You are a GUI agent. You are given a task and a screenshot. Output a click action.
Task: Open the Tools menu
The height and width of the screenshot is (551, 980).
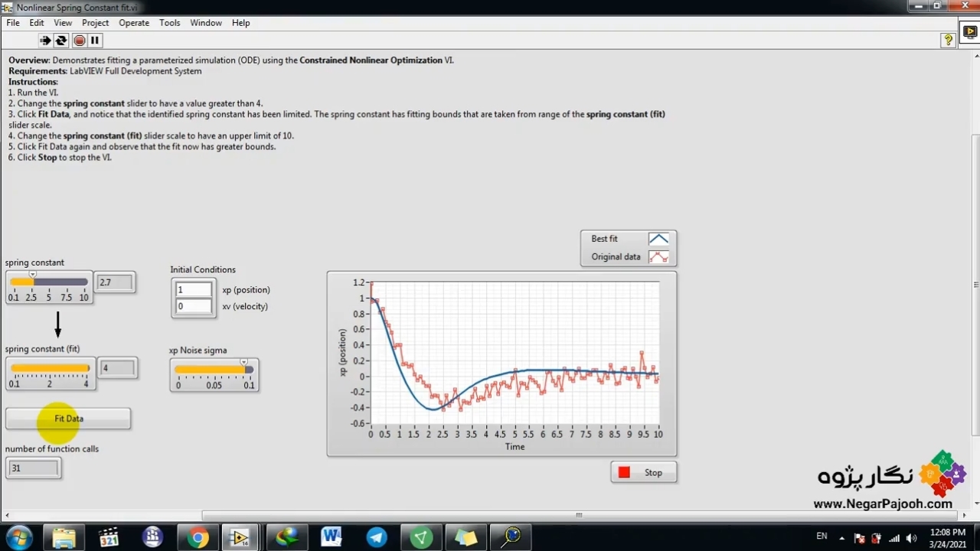[169, 23]
